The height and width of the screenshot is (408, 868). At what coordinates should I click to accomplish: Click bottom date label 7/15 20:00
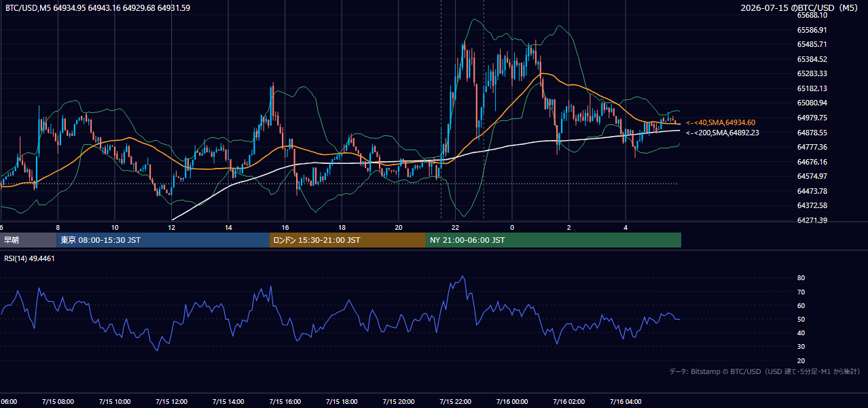point(399,401)
